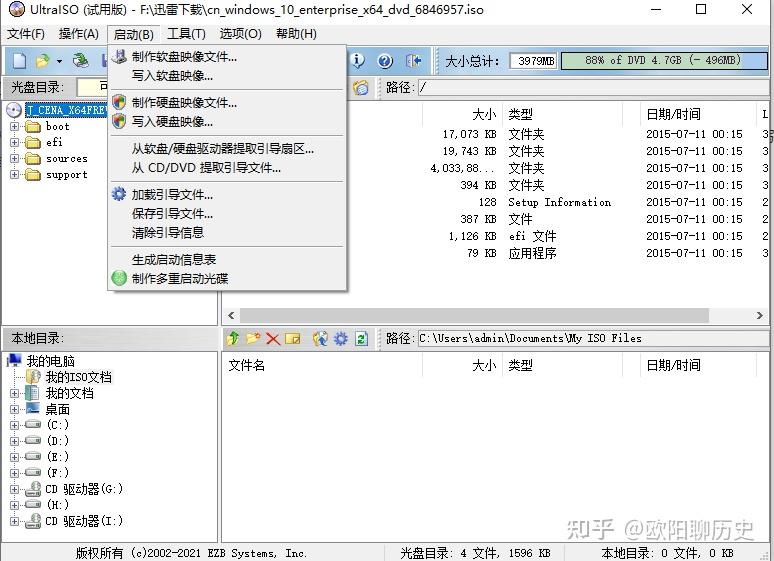Expand the 桌面 tree node
The image size is (774, 561).
(14, 409)
